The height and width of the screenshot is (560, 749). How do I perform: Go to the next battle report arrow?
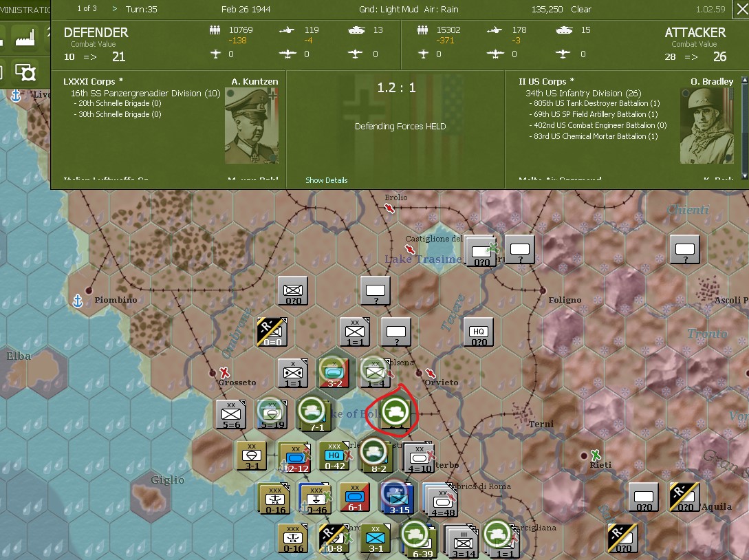pyautogui.click(x=114, y=9)
